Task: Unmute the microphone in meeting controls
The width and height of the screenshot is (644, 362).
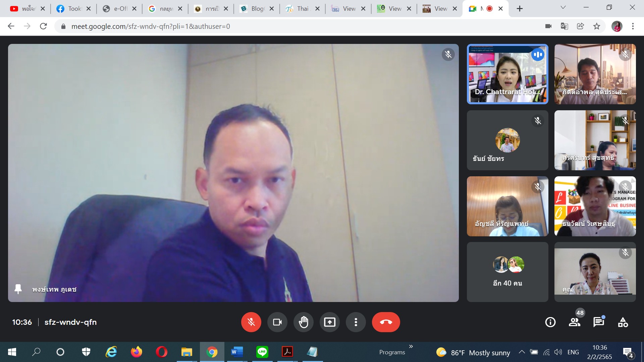Action: click(251, 322)
